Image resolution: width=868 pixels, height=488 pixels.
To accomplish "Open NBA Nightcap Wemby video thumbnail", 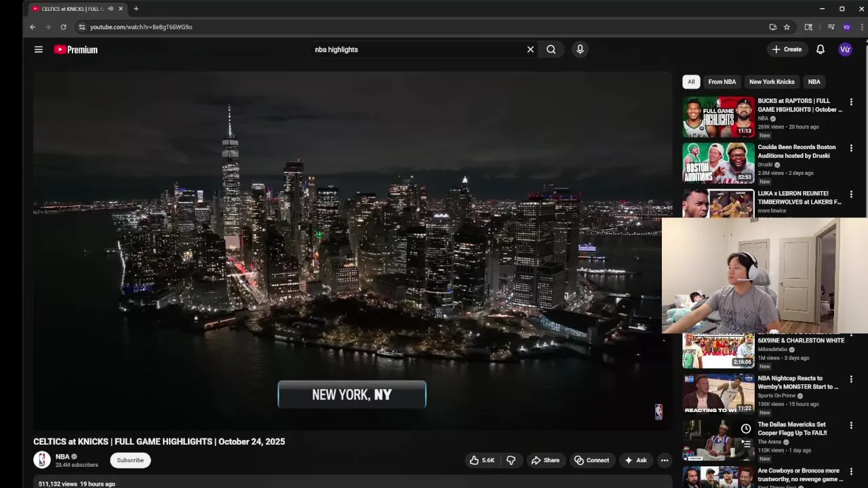I will pyautogui.click(x=718, y=394).
